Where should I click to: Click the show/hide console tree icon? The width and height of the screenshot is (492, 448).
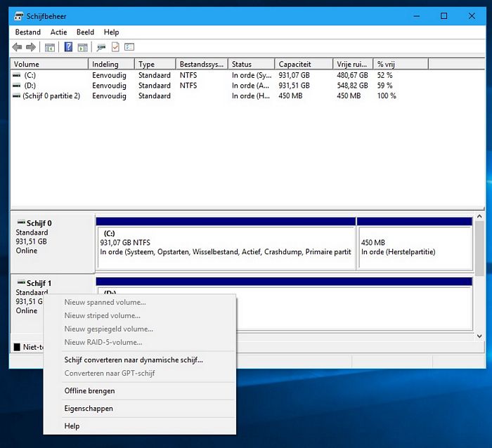pos(50,47)
